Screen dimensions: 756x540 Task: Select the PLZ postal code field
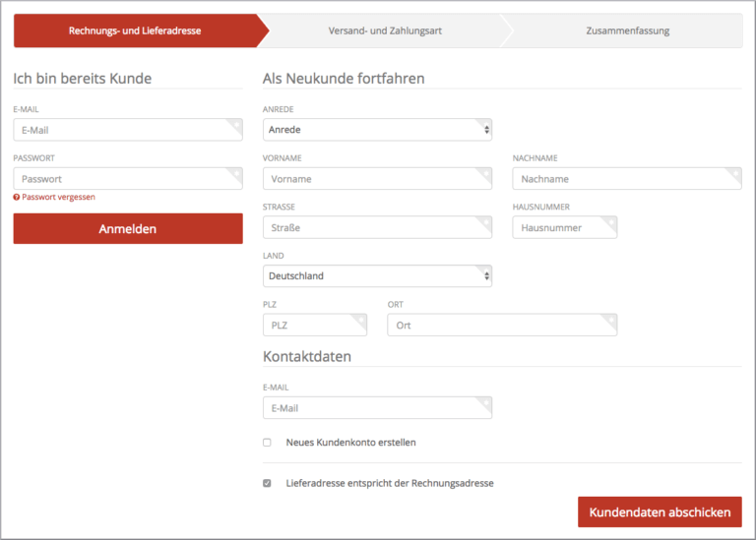coord(314,326)
